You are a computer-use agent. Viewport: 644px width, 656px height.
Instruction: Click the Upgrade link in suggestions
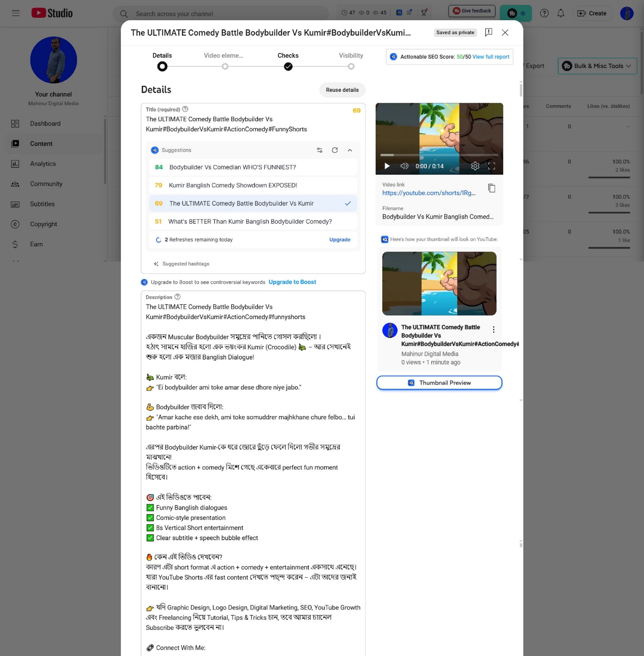(340, 239)
